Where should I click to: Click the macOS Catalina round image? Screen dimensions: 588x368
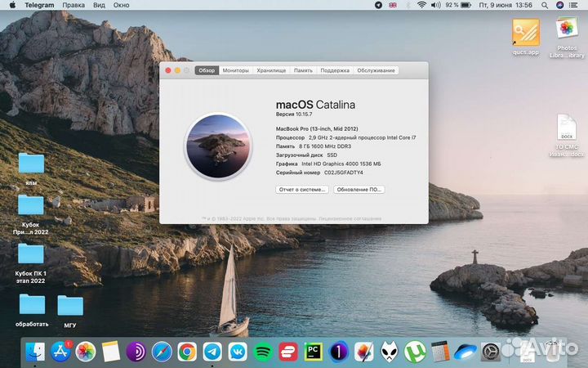[218, 146]
